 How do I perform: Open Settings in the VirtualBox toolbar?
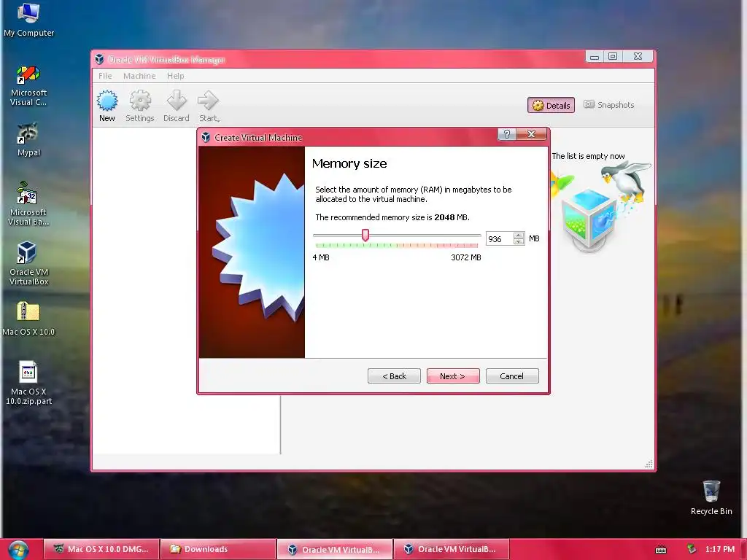(139, 106)
